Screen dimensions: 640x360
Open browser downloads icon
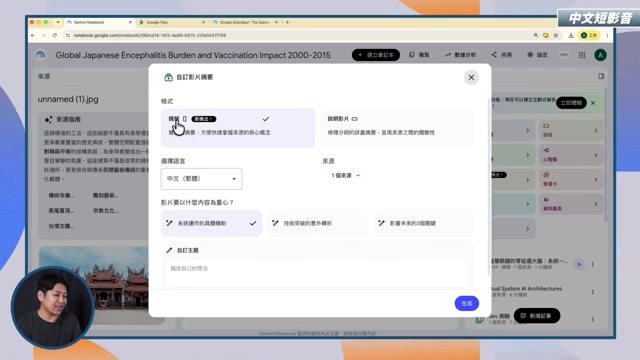coord(571,36)
